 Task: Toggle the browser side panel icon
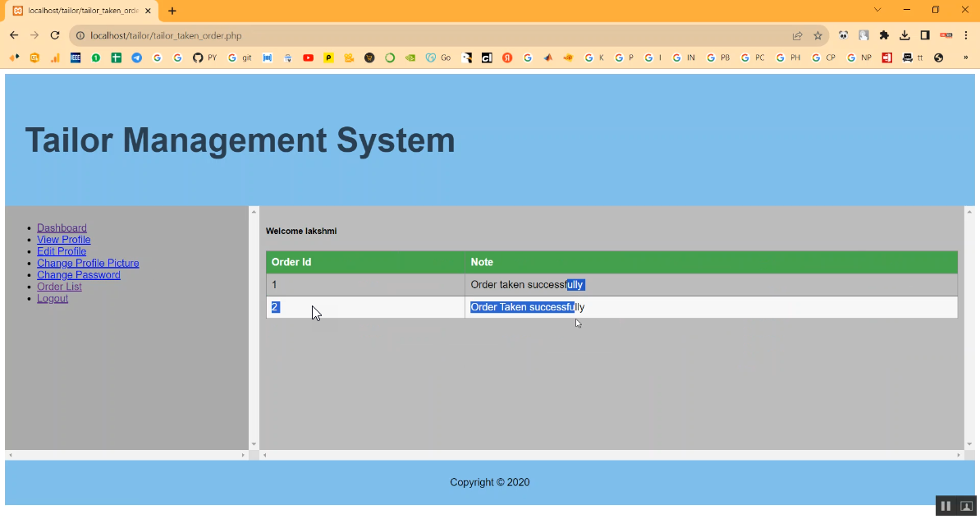tap(925, 35)
